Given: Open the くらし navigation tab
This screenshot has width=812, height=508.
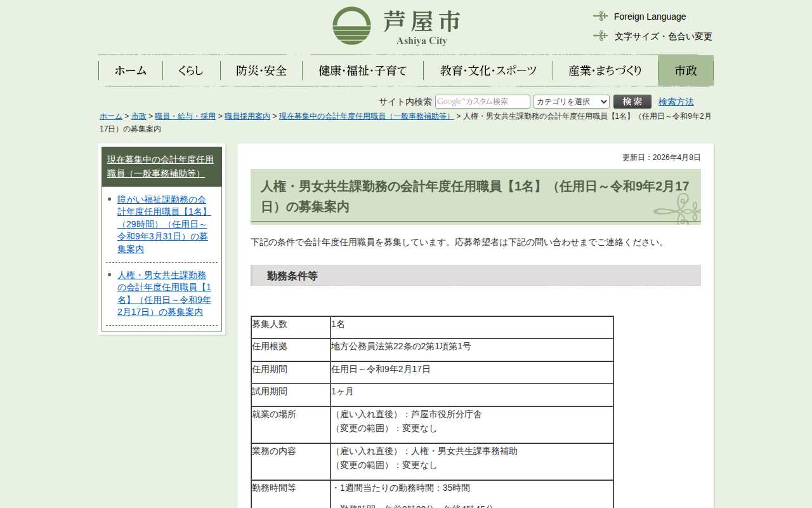Looking at the screenshot, I should tap(191, 70).
